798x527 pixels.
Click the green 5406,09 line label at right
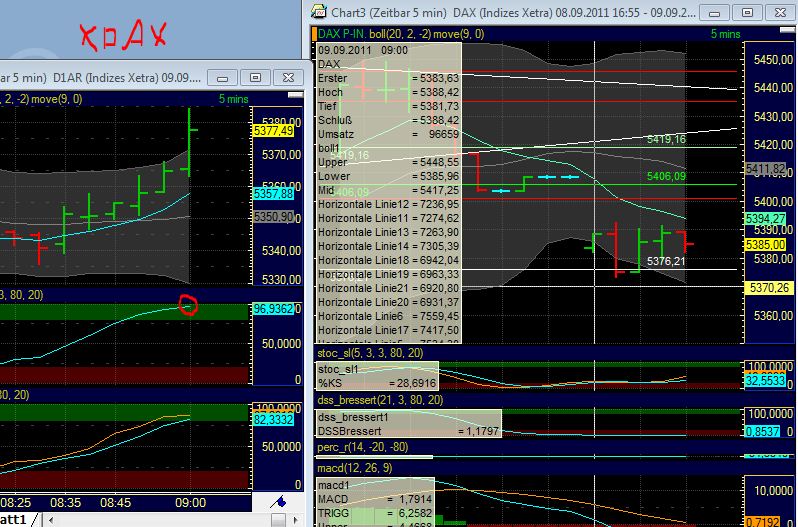(666, 176)
